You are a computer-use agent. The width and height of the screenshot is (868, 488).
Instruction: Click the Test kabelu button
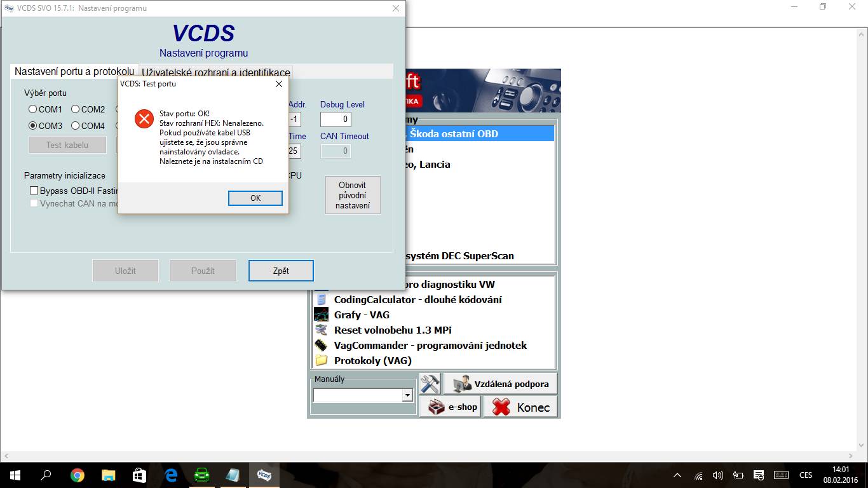pyautogui.click(x=67, y=145)
